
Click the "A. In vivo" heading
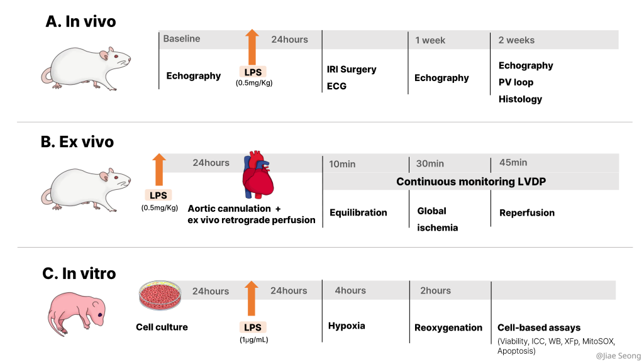pyautogui.click(x=80, y=21)
